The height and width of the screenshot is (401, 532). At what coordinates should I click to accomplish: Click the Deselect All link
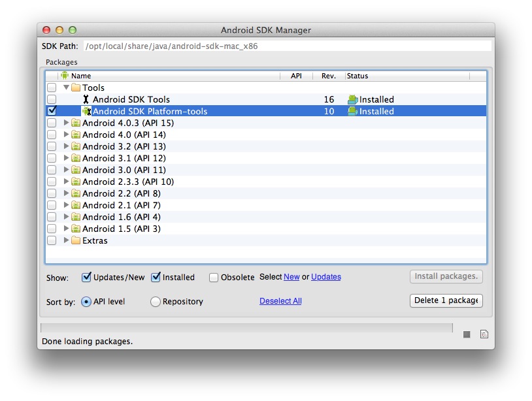point(280,301)
